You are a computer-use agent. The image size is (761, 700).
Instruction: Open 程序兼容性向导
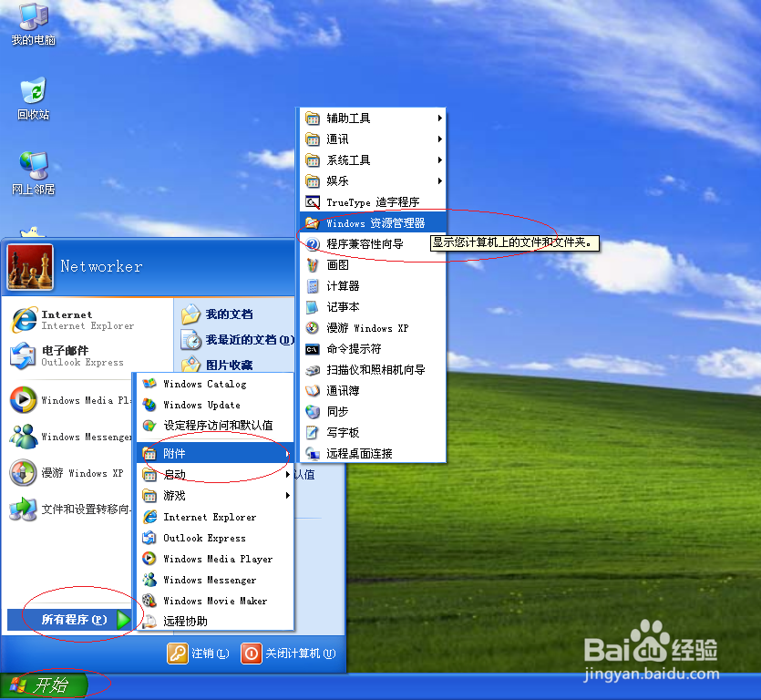(373, 243)
